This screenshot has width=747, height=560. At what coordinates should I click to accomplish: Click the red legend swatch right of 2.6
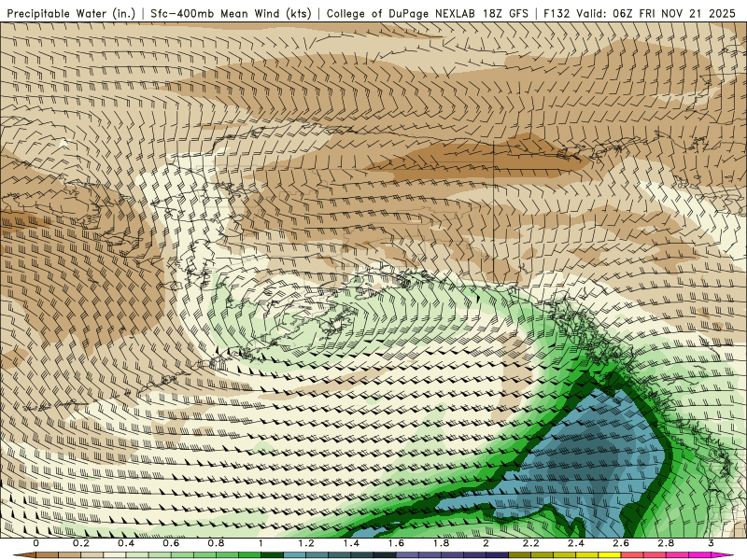coord(632,554)
